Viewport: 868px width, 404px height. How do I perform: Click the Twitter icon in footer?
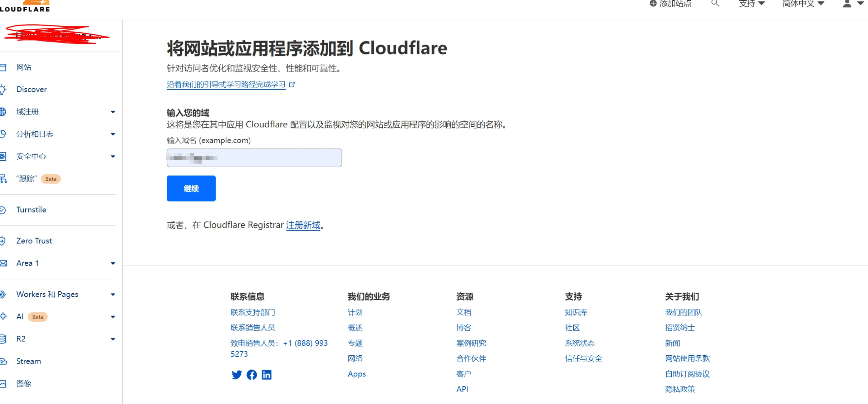tap(236, 375)
